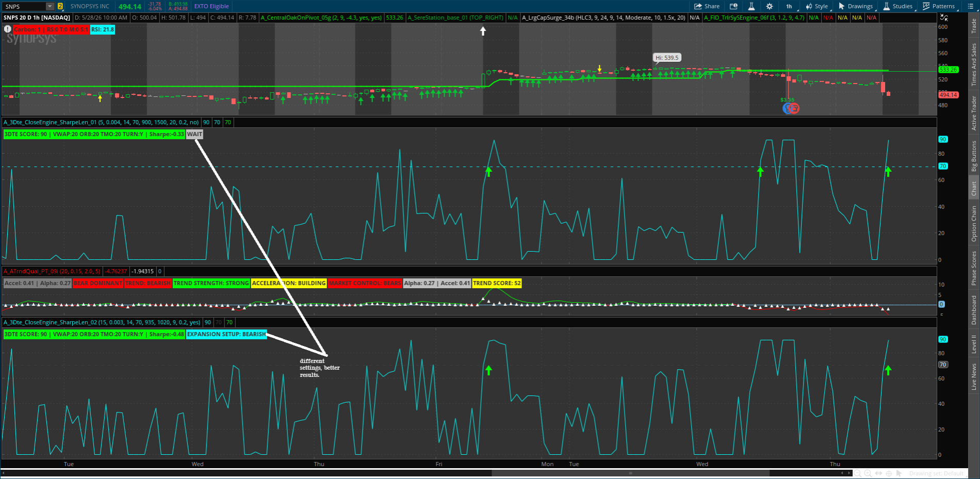Screen dimensions: 980x479
Task: Open the symbol dropdown next to SNPS
Action: point(50,6)
